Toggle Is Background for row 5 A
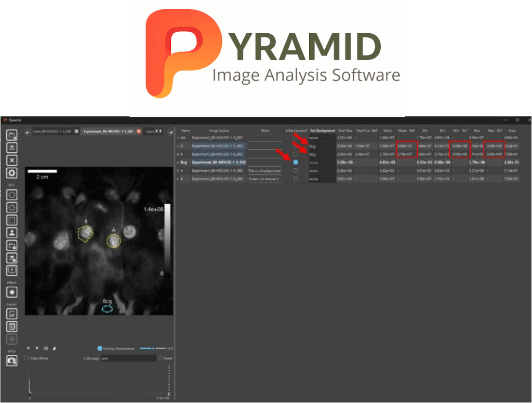532x403 pixels. (296, 171)
